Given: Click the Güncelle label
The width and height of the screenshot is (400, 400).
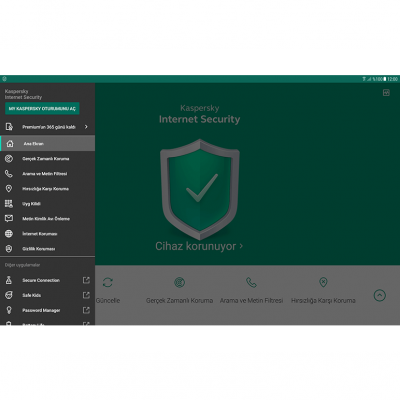Looking at the screenshot, I should point(108,300).
